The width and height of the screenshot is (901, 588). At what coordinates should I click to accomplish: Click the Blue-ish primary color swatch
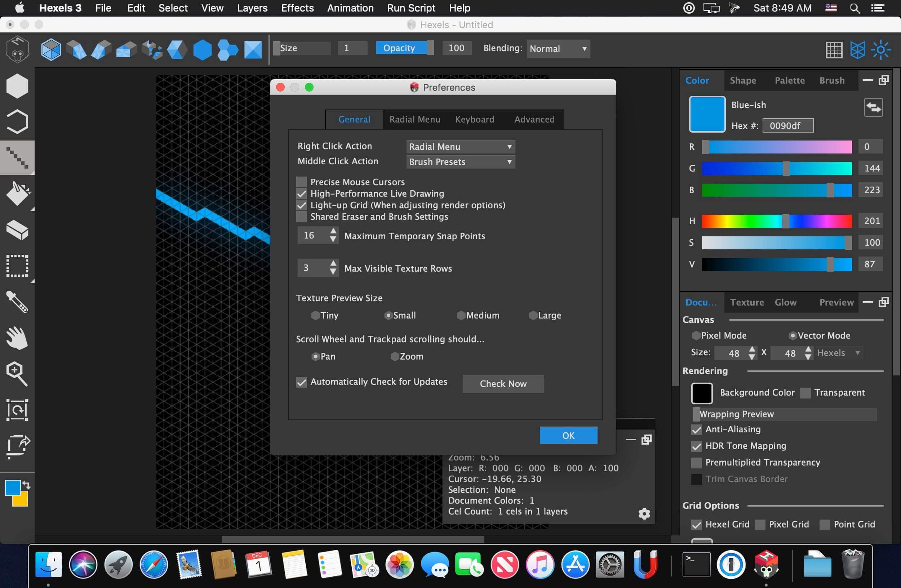(707, 114)
